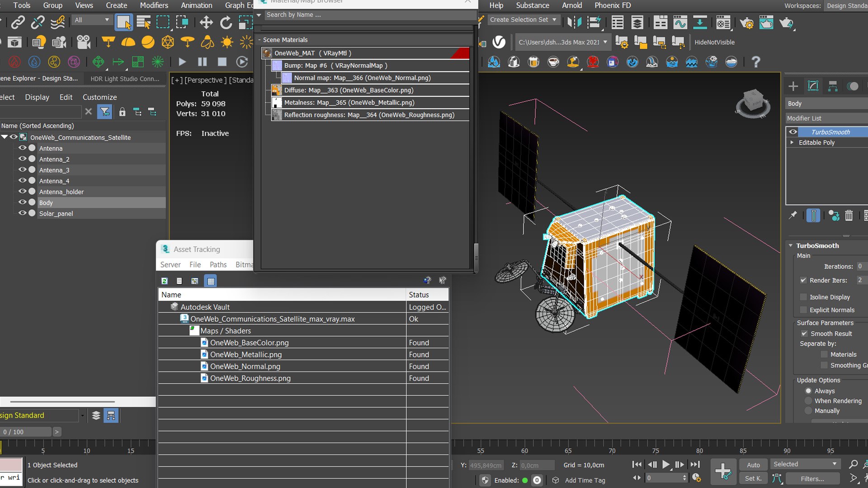Uncheck the Smooth Result checkbox

point(804,333)
